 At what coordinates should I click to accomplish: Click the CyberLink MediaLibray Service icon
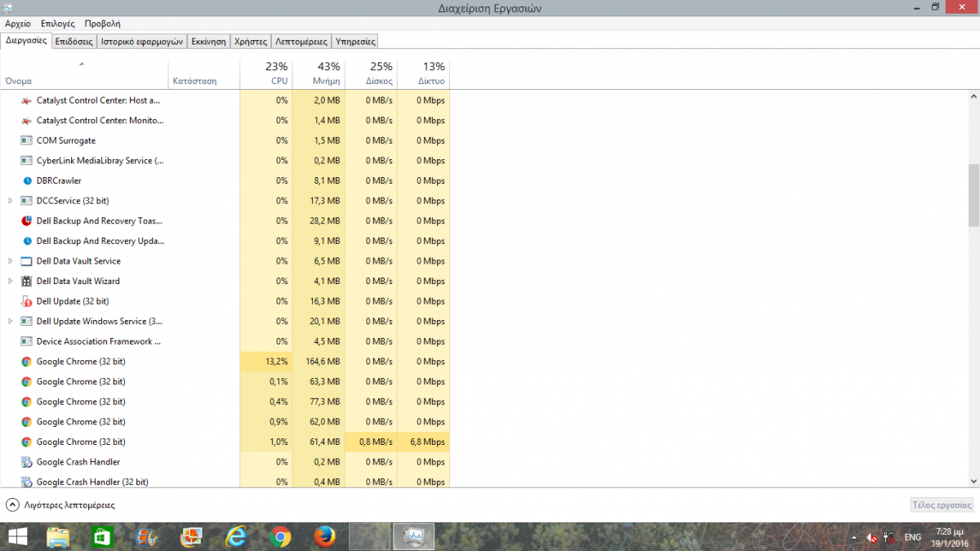pyautogui.click(x=26, y=161)
